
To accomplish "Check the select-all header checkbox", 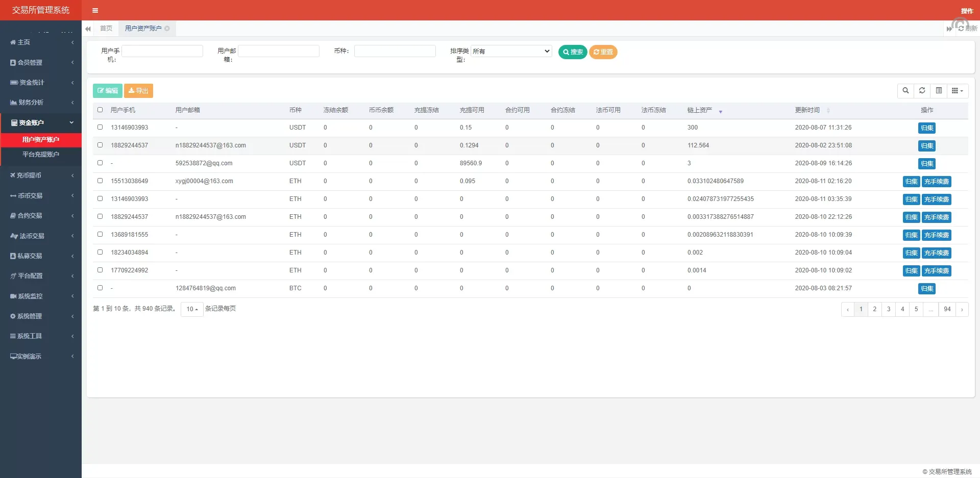I will 100,110.
